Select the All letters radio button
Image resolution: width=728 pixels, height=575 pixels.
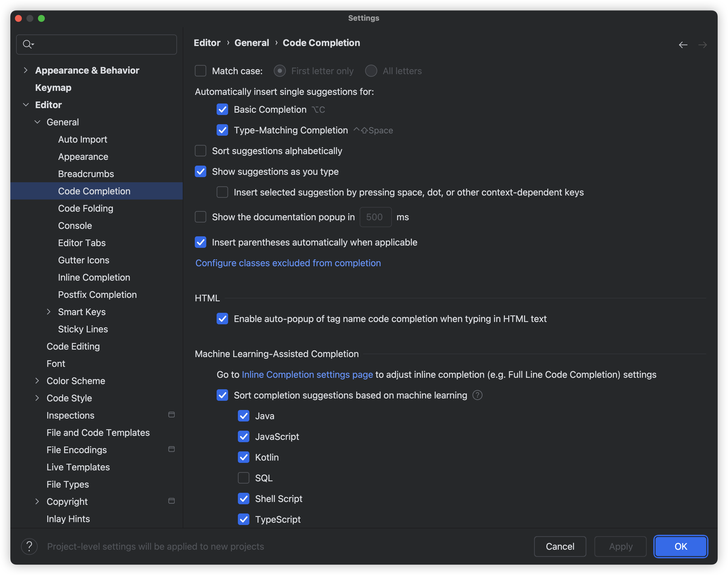point(371,71)
